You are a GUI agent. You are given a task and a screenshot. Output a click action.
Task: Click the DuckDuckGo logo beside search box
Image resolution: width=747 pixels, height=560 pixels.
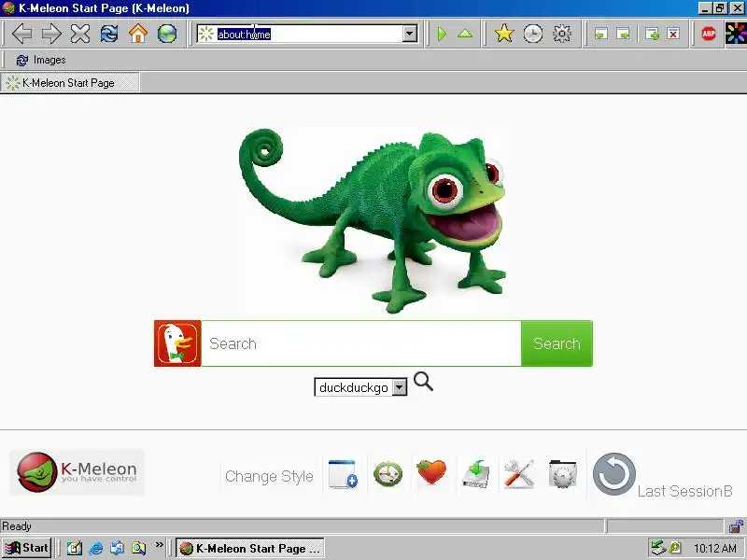tap(177, 343)
